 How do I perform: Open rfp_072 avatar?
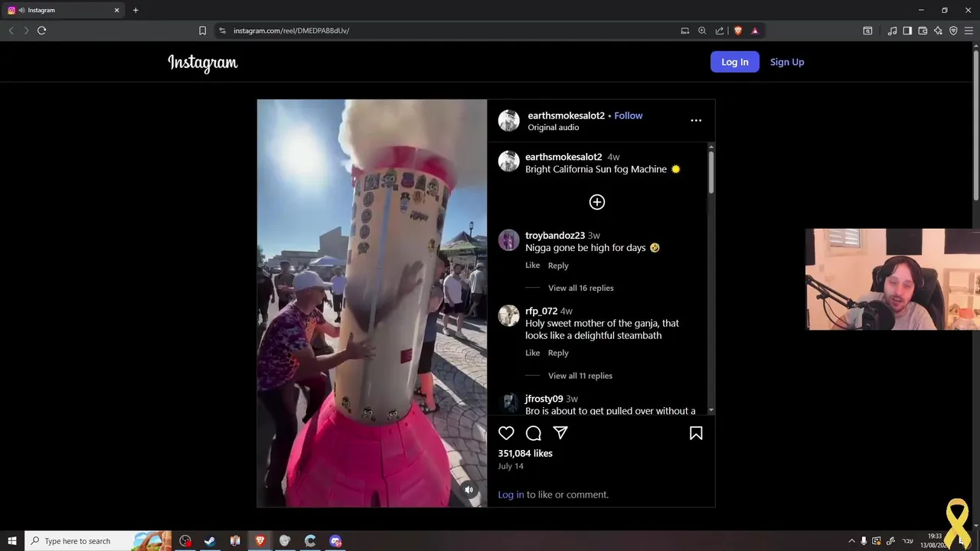point(509,315)
